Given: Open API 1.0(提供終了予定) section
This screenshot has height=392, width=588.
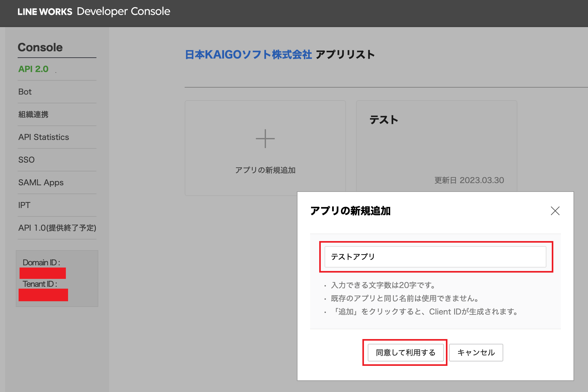Looking at the screenshot, I should [57, 228].
